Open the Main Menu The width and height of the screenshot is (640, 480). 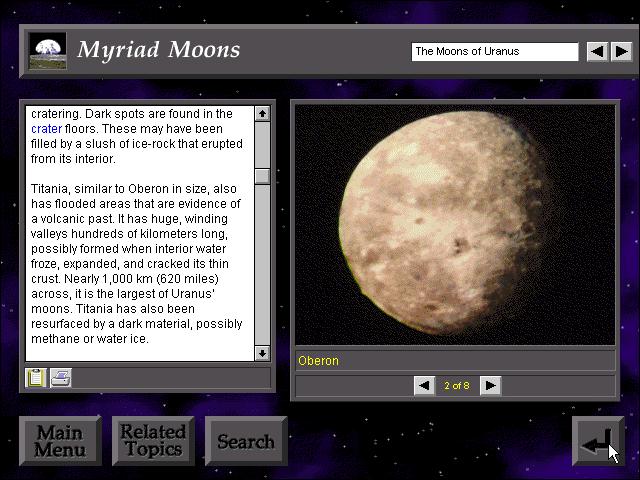click(60, 441)
